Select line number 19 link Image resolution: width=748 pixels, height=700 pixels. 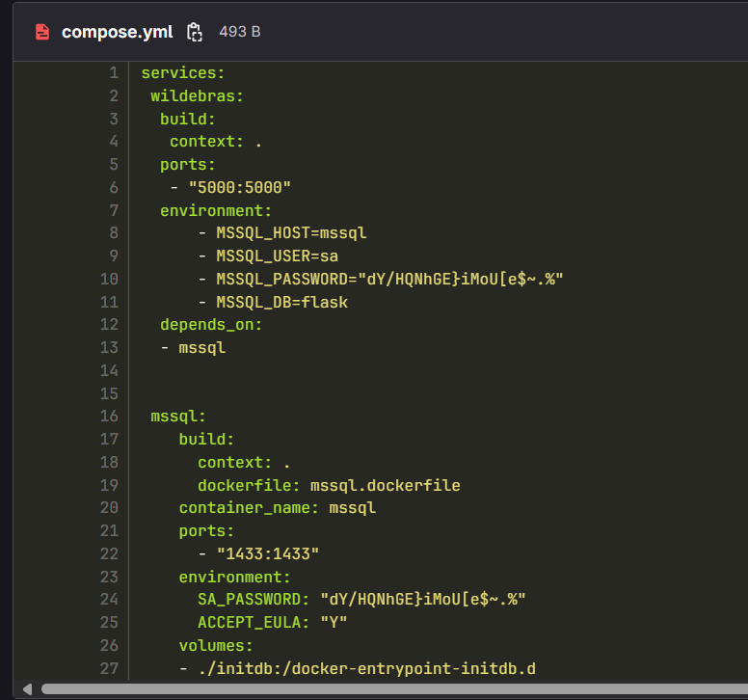(x=109, y=485)
